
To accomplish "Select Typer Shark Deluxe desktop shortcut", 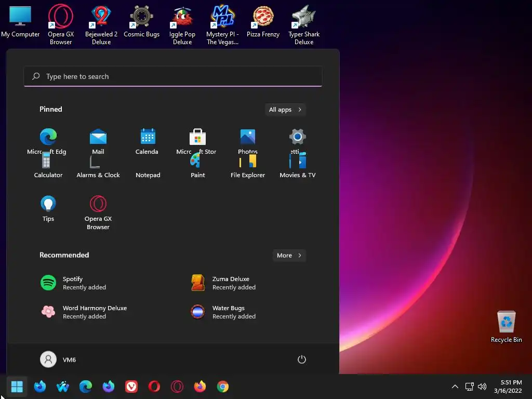I will (x=303, y=24).
